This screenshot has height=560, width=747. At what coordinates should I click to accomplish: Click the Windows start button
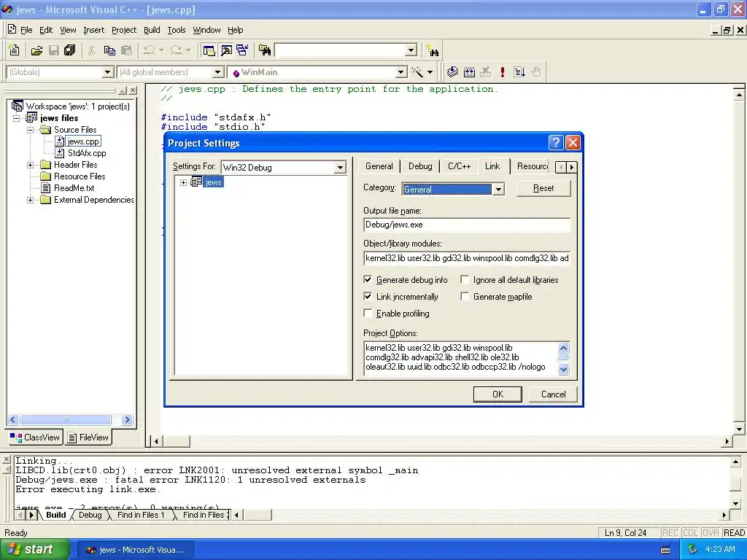[34, 549]
